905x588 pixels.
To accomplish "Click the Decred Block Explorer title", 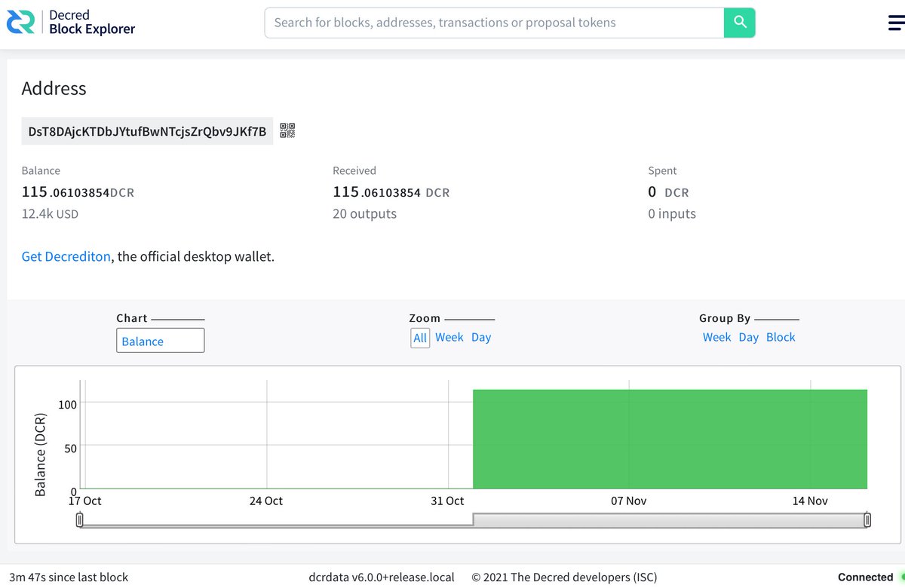I will [x=92, y=22].
